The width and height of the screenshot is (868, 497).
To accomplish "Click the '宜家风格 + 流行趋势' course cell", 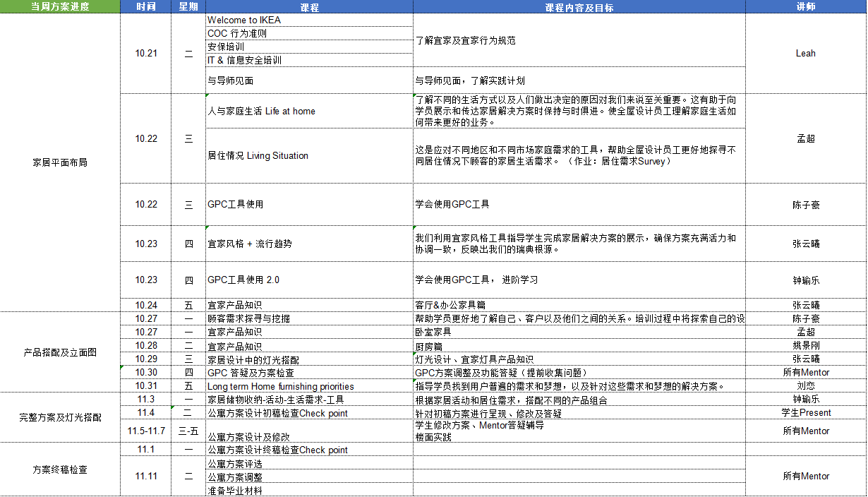I will [309, 244].
